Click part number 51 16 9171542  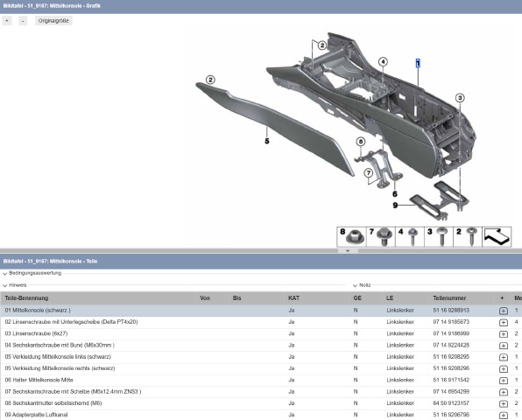(x=451, y=380)
